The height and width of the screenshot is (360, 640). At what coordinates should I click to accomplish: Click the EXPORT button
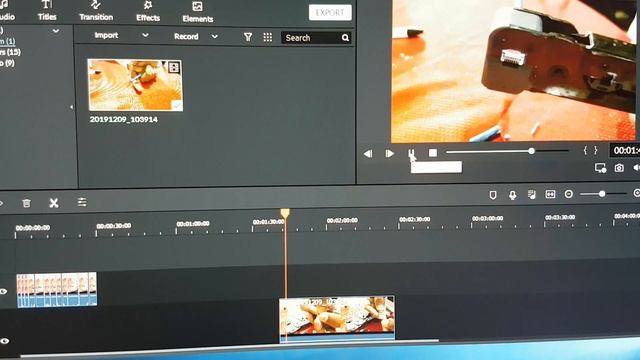[330, 12]
